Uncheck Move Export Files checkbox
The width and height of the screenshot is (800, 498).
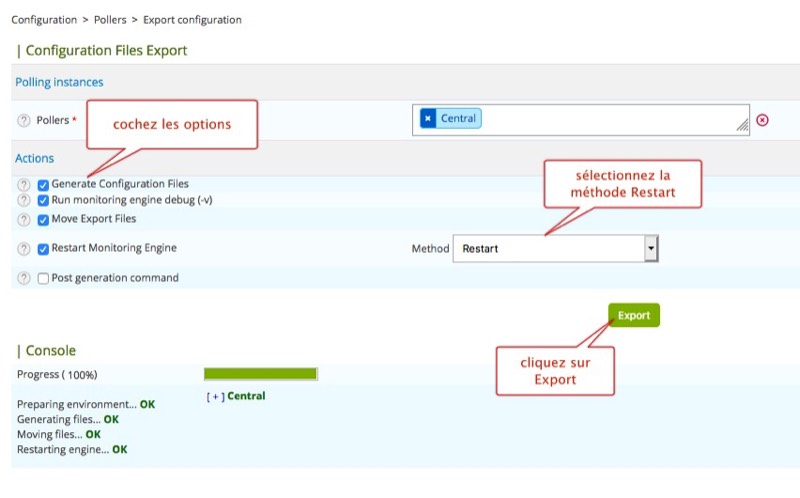pyautogui.click(x=43, y=220)
